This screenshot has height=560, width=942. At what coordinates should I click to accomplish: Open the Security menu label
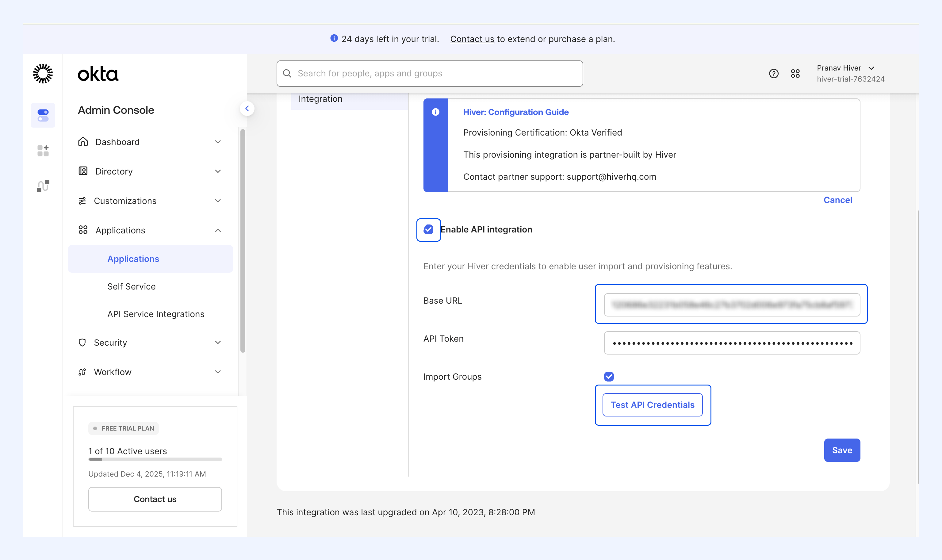click(110, 342)
